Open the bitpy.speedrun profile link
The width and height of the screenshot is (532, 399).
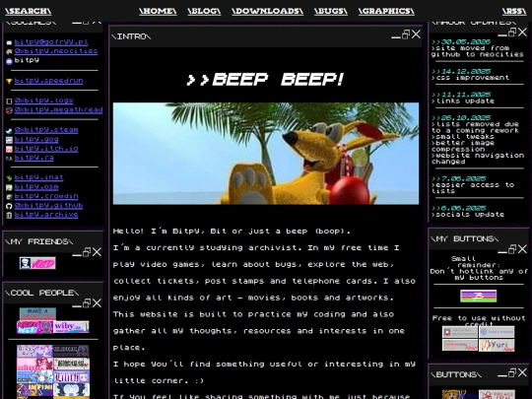pos(48,81)
